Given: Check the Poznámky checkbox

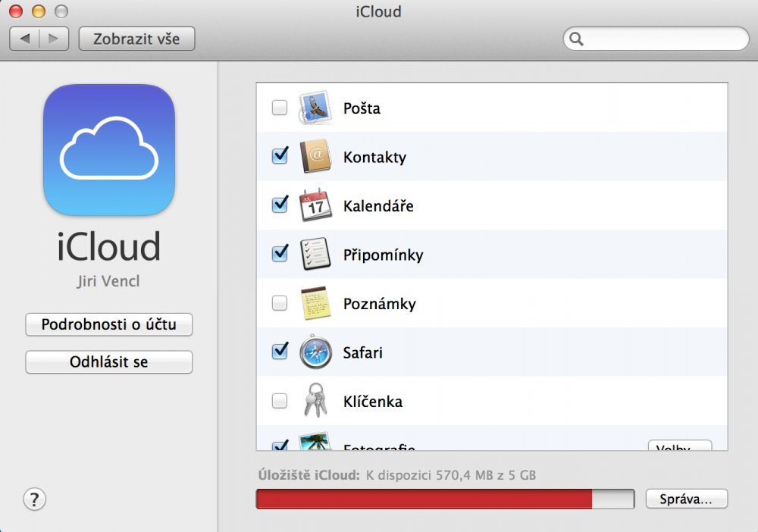Looking at the screenshot, I should tap(279, 303).
